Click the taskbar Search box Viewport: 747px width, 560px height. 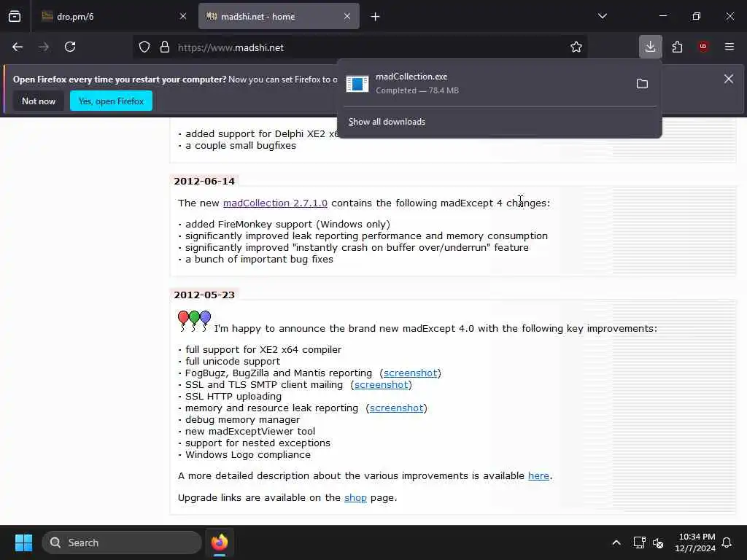122,542
